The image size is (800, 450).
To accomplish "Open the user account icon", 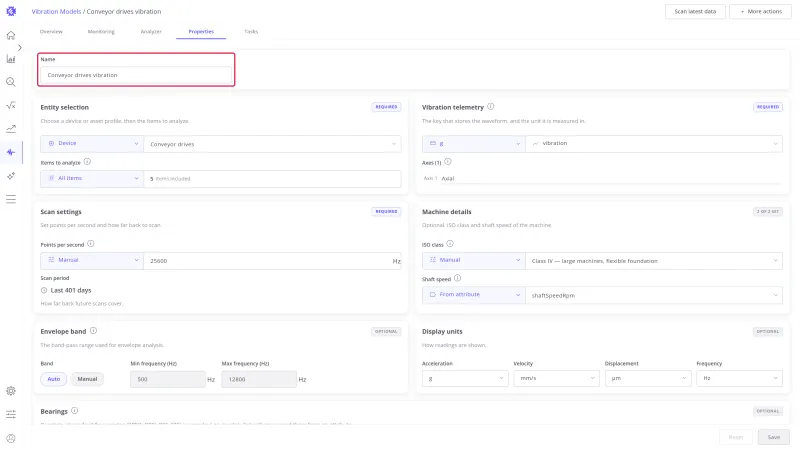I will coord(11,438).
